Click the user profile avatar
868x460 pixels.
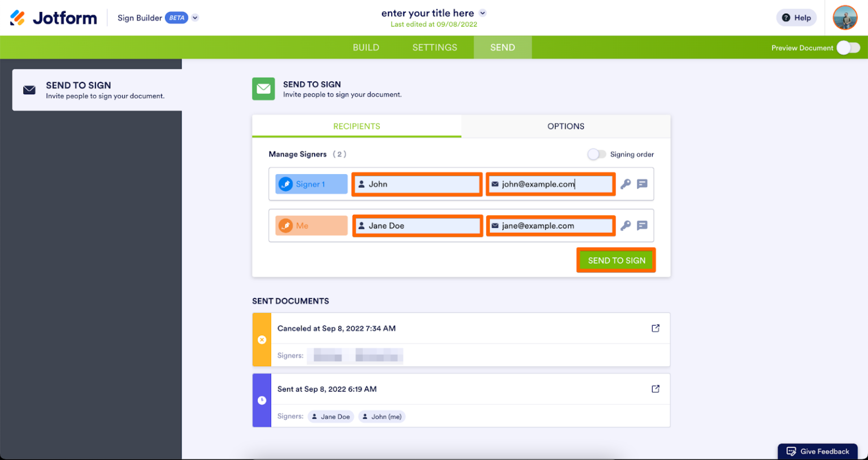pyautogui.click(x=844, y=18)
